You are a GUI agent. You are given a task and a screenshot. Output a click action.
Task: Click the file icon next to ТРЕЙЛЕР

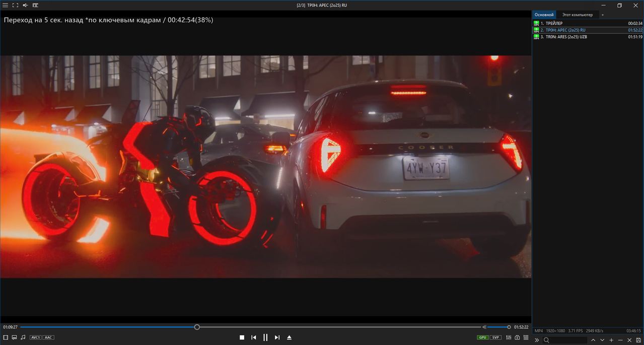536,23
